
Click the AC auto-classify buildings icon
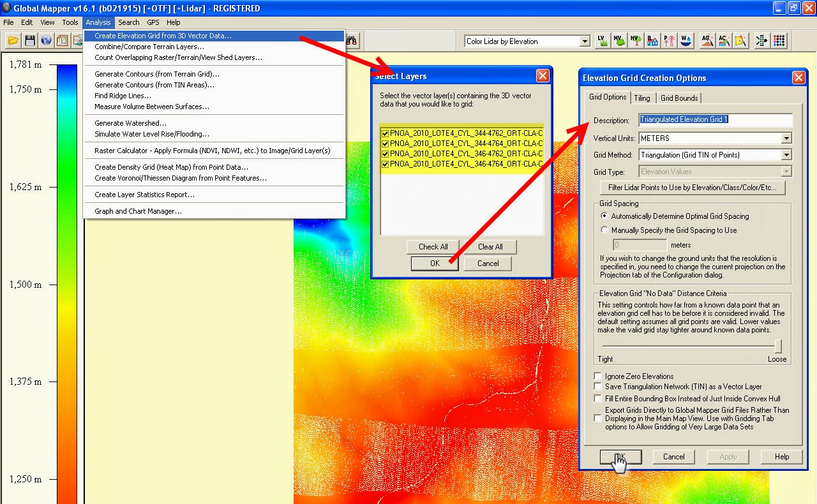(723, 41)
